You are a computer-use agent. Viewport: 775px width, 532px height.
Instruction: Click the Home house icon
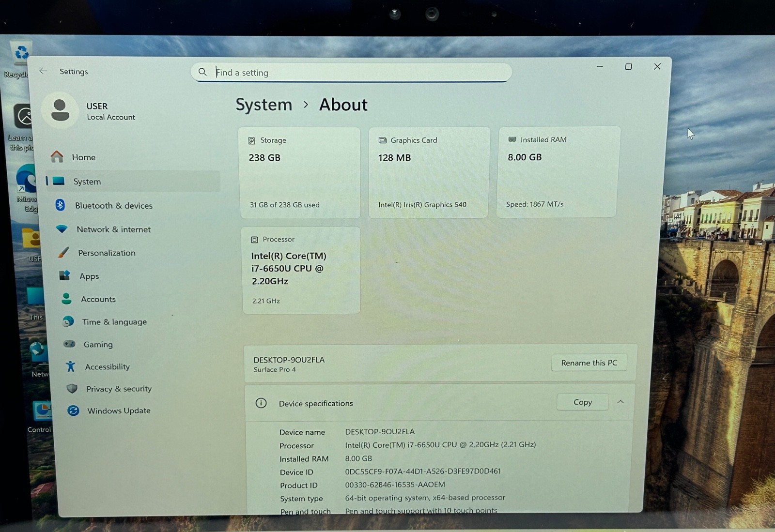(57, 156)
